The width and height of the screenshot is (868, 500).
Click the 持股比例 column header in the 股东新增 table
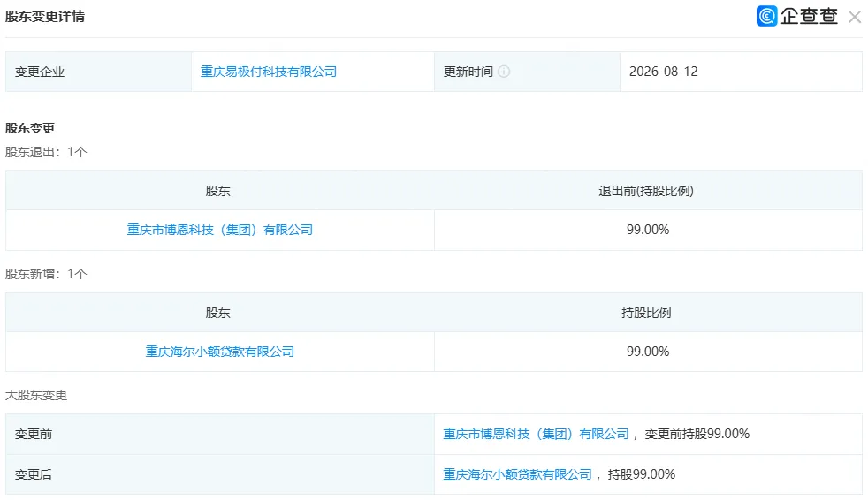click(x=646, y=313)
